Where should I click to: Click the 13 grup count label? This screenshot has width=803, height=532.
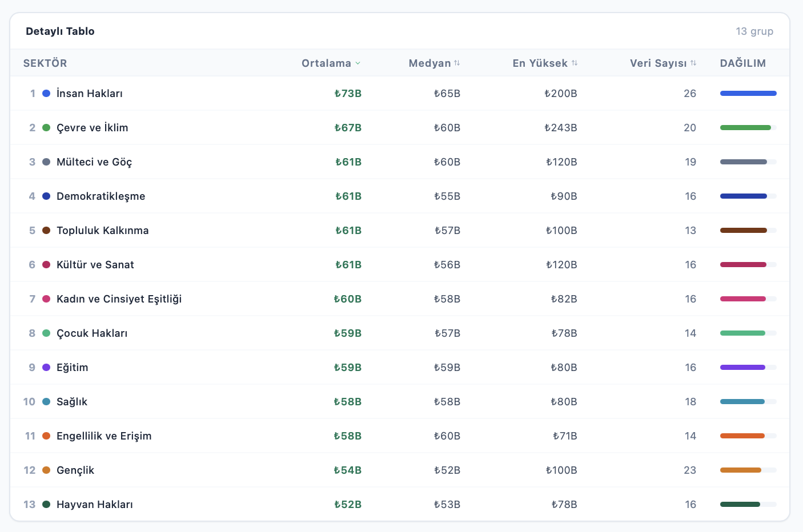(x=754, y=31)
